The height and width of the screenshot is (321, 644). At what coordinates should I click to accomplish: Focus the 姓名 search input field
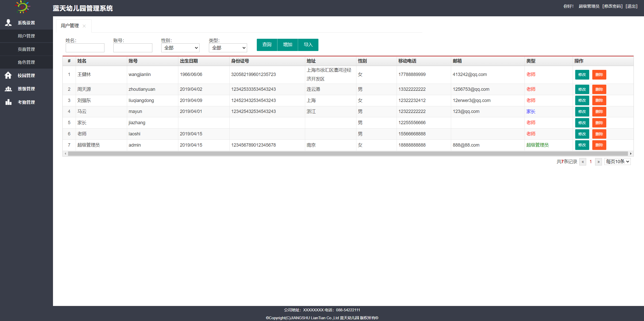point(85,48)
